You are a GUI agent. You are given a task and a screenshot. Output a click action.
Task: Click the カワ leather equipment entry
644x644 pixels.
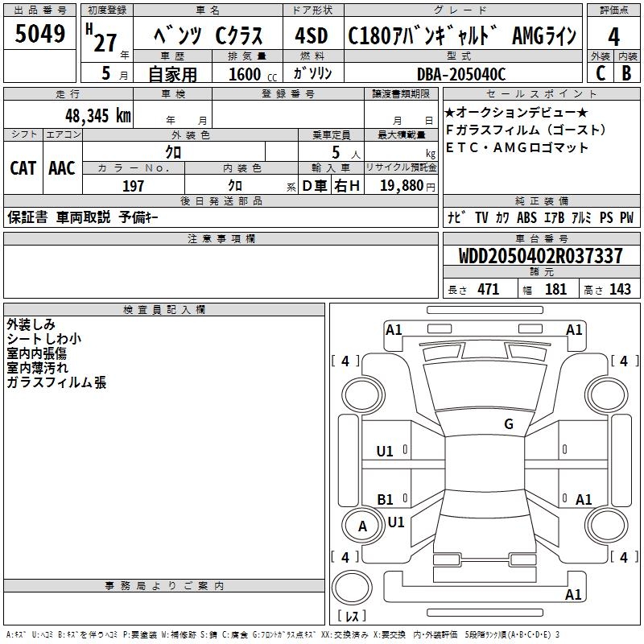click(502, 217)
